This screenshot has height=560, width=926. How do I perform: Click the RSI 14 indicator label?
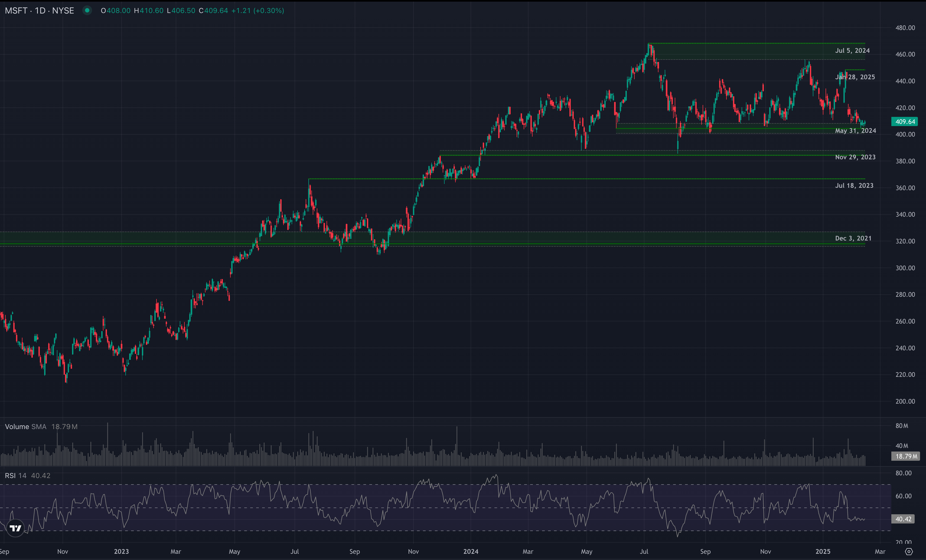point(16,476)
